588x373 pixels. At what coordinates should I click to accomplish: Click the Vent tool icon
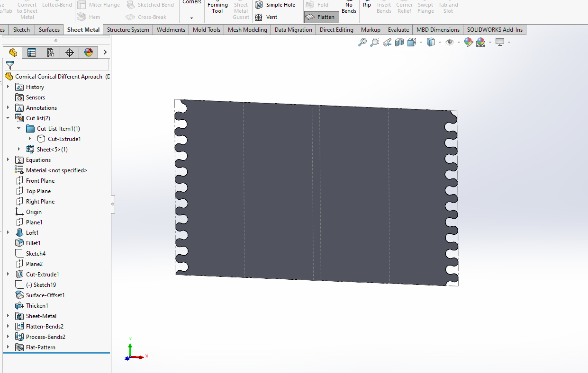[x=259, y=17]
